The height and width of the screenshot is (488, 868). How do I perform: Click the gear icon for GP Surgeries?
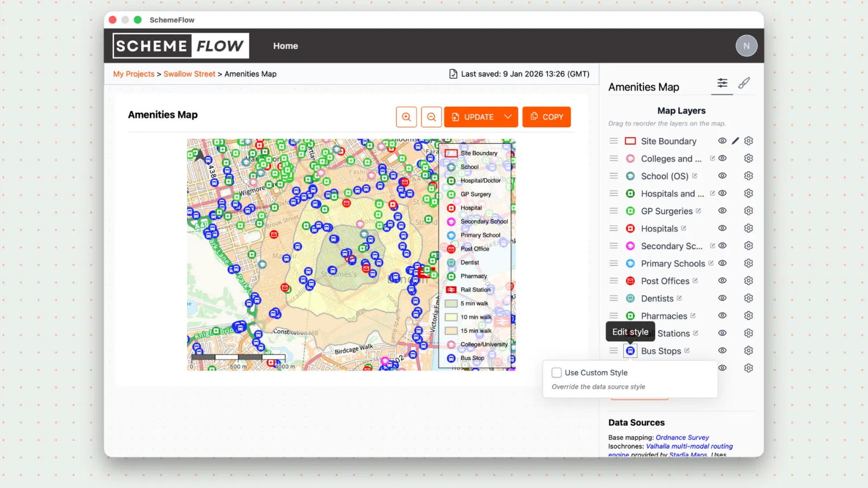pos(749,211)
